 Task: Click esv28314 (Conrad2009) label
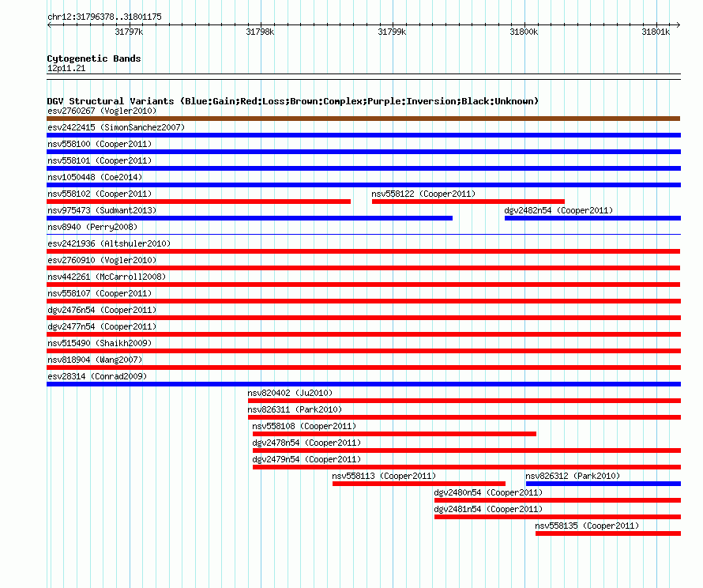pyautogui.click(x=97, y=376)
